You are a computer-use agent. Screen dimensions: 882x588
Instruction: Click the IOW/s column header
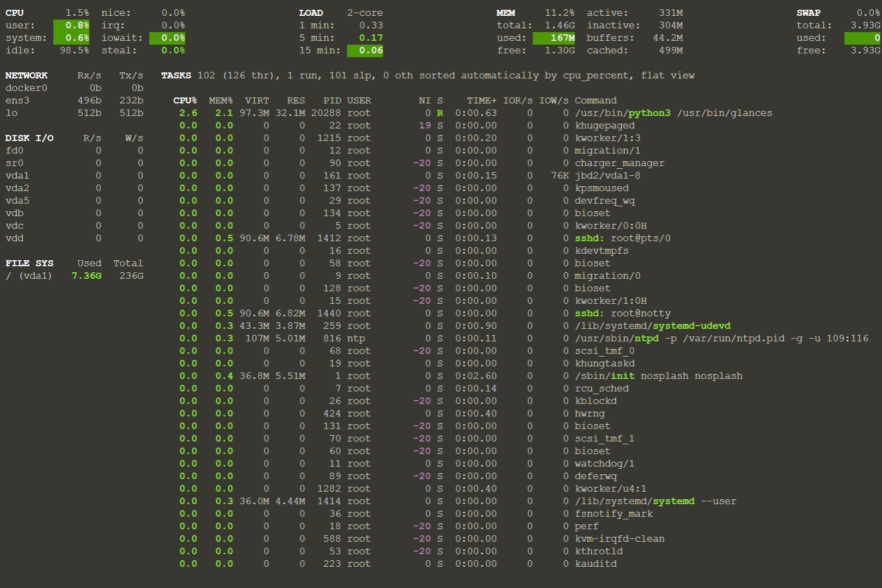[554, 100]
